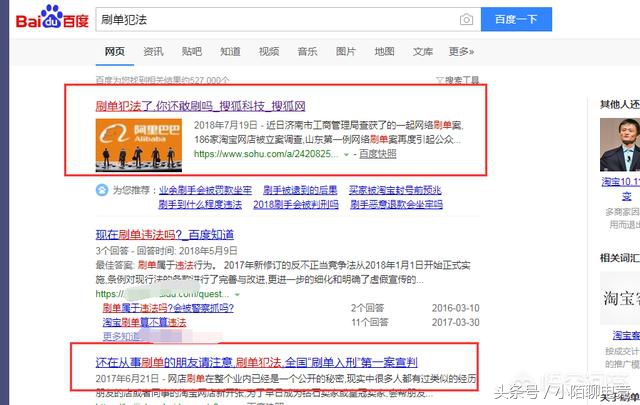Click the 为您推荐 recommendation icon

tap(102, 190)
